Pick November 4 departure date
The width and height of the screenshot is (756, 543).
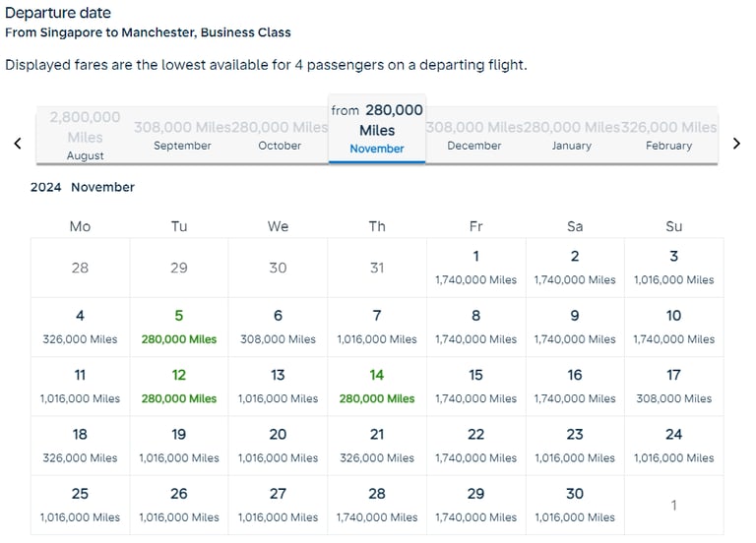coord(80,327)
